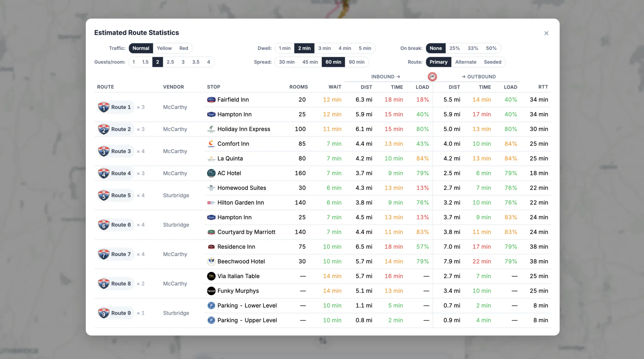Viewport: 644px width, 359px height.
Task: Set spread to 30 min
Action: click(287, 62)
